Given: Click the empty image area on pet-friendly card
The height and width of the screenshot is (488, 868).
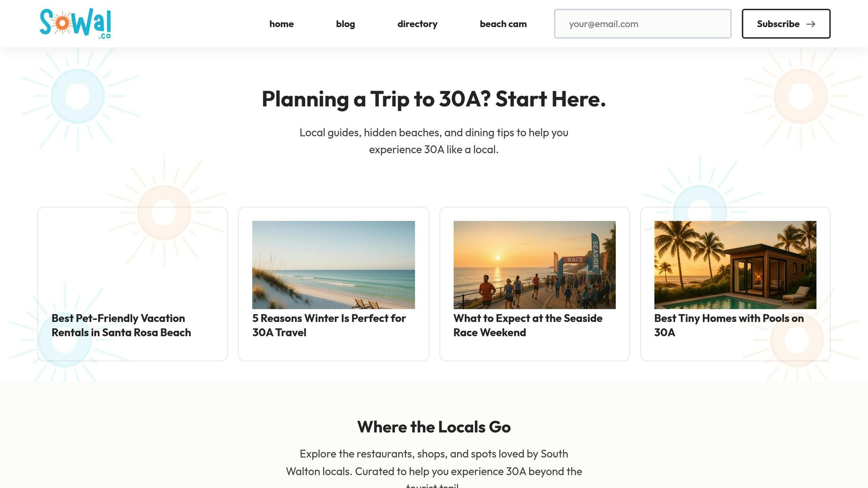Looking at the screenshot, I should (132, 265).
